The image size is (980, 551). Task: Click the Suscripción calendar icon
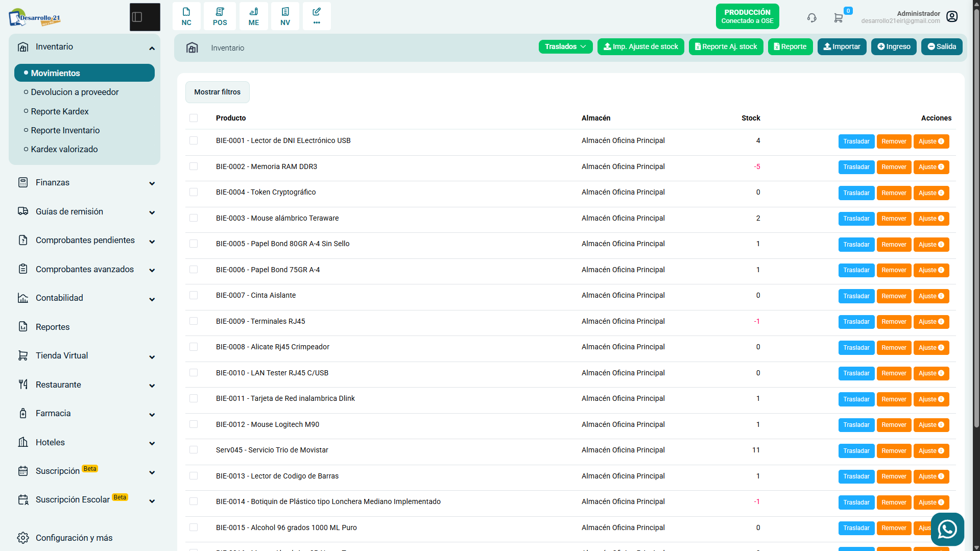23,471
